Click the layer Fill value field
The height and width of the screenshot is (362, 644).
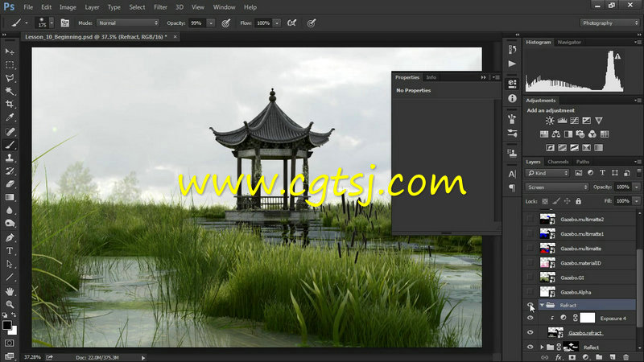pos(622,201)
